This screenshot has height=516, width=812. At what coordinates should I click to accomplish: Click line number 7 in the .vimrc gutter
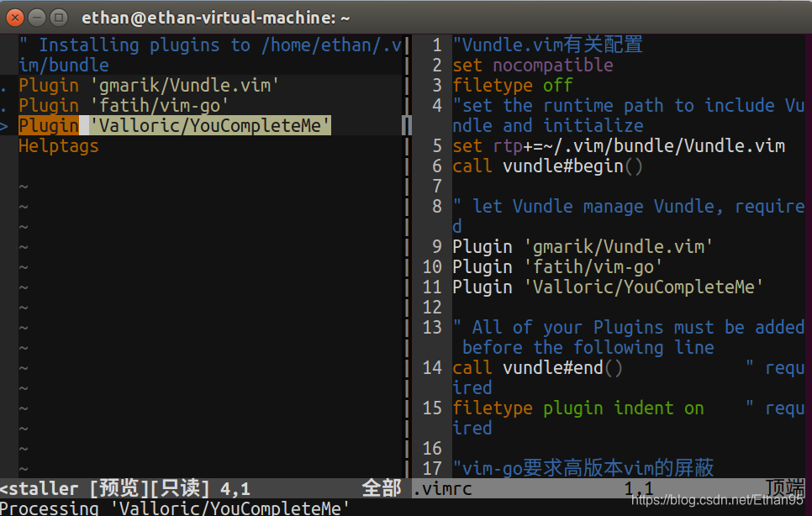[437, 187]
